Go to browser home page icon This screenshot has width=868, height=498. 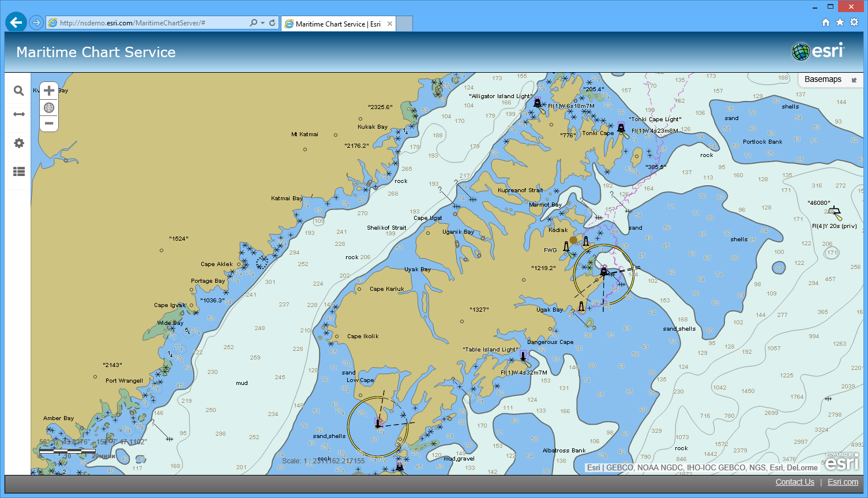(x=826, y=22)
